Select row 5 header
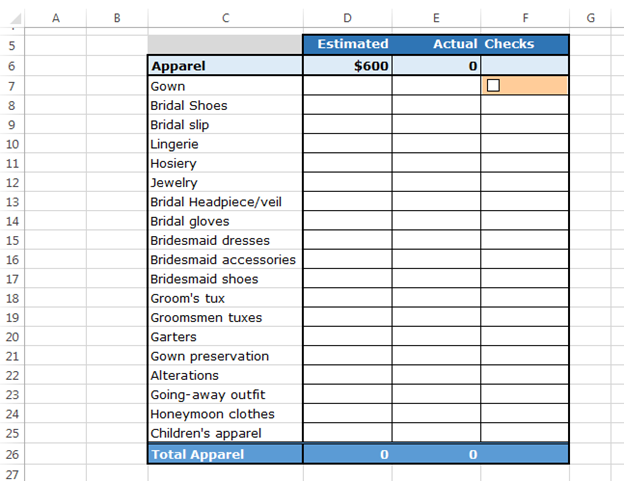Image resolution: width=624 pixels, height=481 pixels. pos(12,45)
